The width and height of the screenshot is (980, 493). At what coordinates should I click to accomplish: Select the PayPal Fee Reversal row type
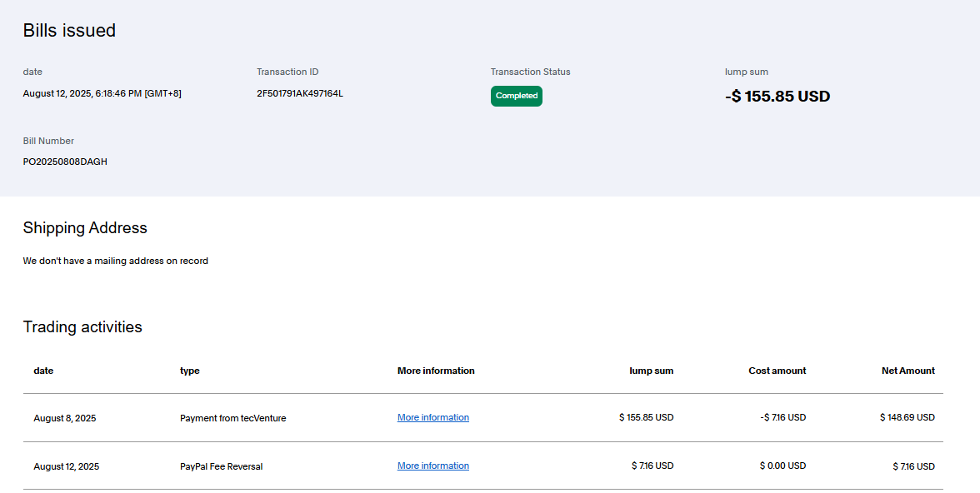tap(221, 466)
